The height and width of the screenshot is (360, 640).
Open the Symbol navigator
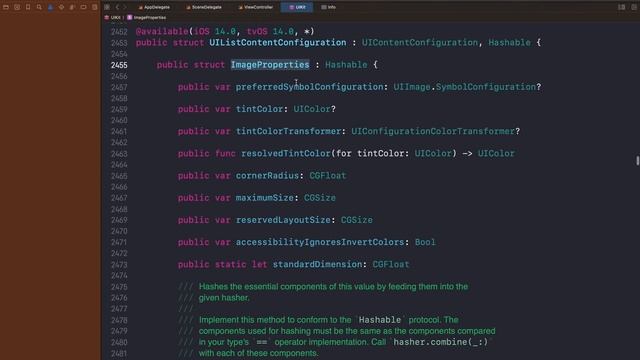(x=28, y=7)
